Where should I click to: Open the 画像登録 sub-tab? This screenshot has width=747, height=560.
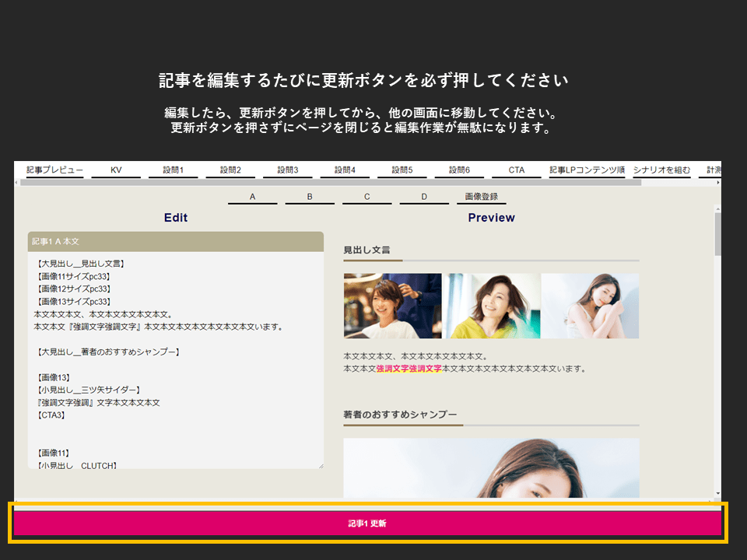point(481,197)
